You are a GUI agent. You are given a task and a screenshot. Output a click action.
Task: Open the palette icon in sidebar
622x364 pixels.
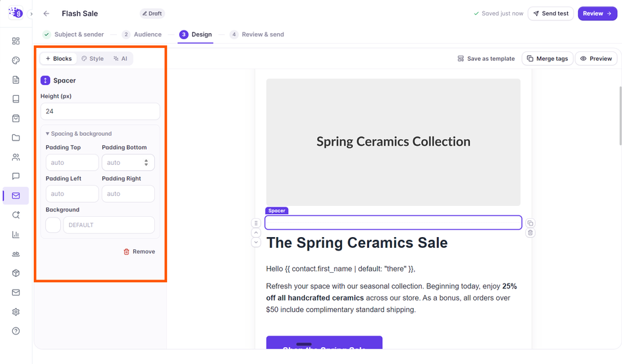pos(16,60)
